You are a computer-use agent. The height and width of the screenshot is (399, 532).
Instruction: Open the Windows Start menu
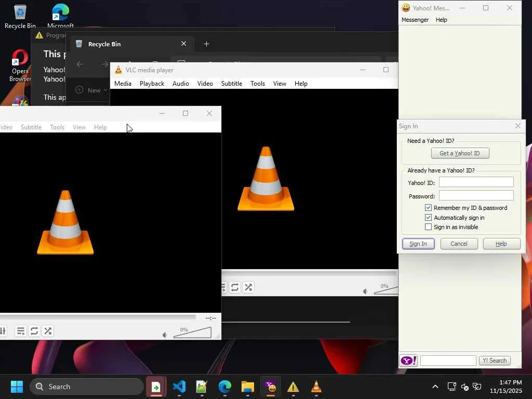click(17, 387)
